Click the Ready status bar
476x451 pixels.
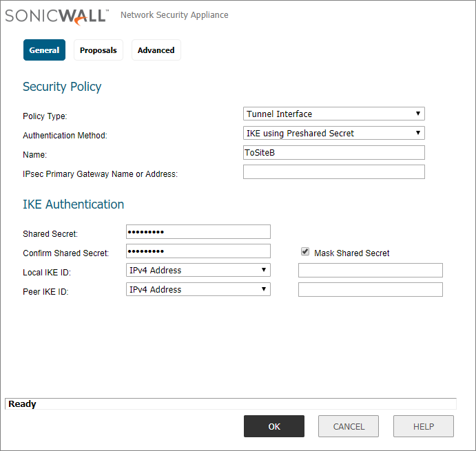tap(231, 404)
